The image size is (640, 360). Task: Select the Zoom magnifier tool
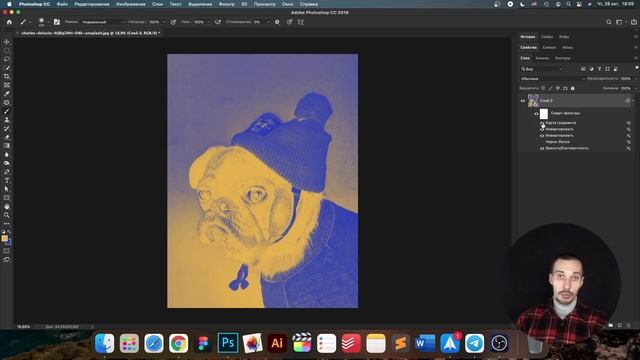click(7, 215)
